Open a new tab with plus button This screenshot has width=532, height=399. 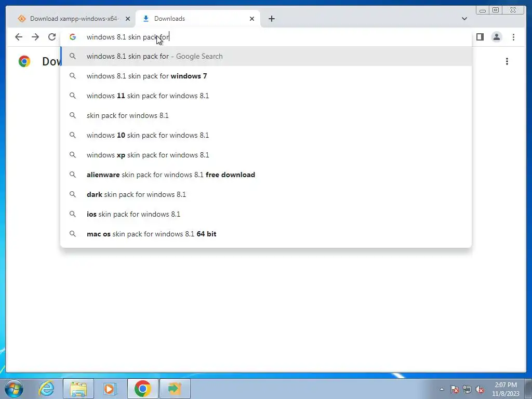(271, 19)
